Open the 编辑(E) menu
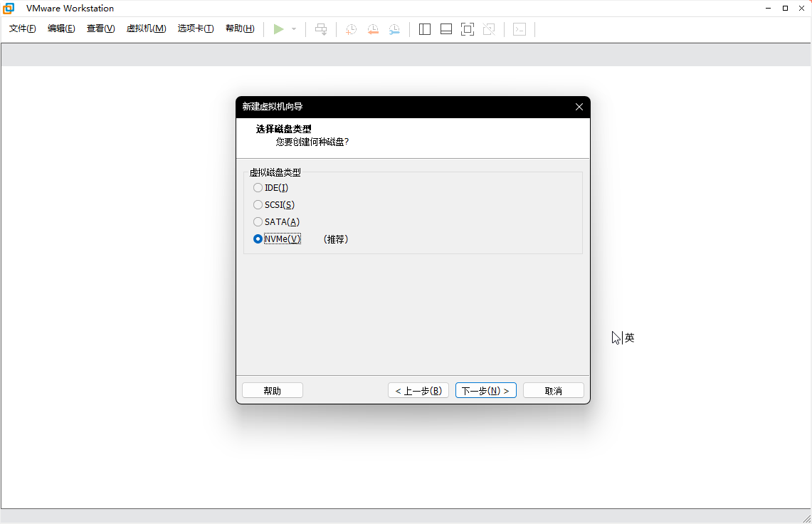Image resolution: width=812 pixels, height=524 pixels. pyautogui.click(x=61, y=28)
